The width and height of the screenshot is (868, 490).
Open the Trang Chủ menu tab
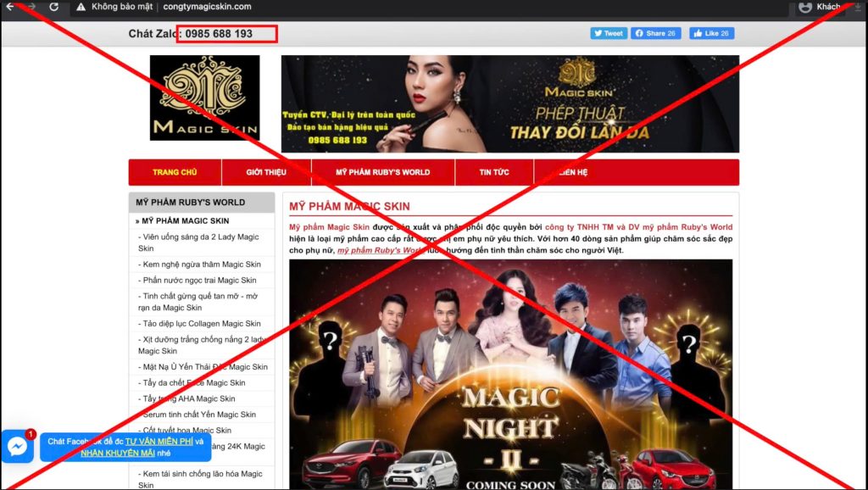click(175, 172)
